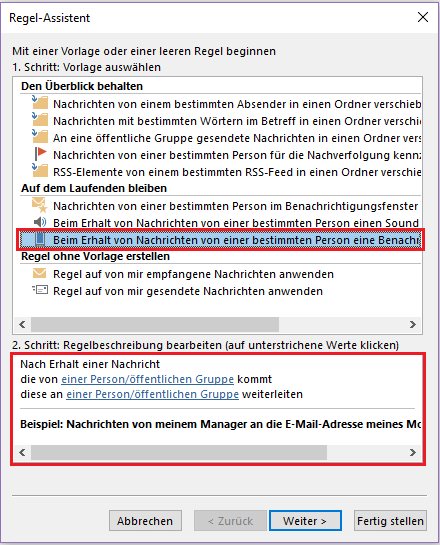Select 'Regel auf von mir empfangene Nachrichten anwenden'
440x545 pixels.
[x=193, y=274]
